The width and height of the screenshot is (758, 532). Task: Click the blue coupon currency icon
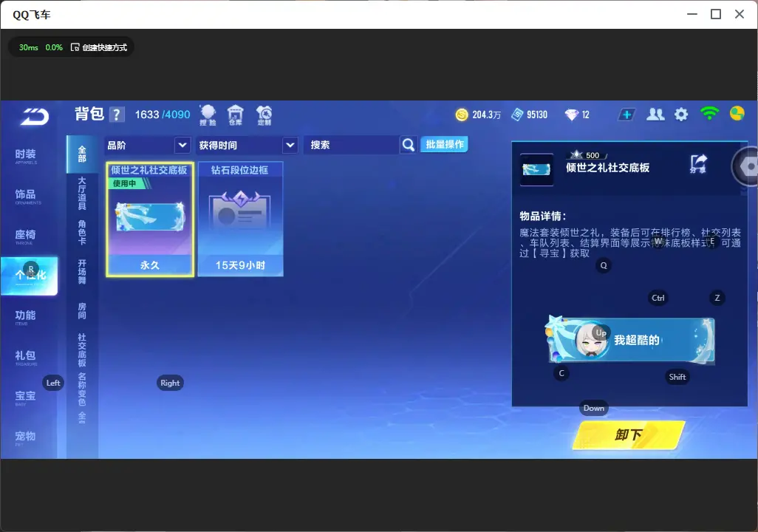pyautogui.click(x=517, y=115)
